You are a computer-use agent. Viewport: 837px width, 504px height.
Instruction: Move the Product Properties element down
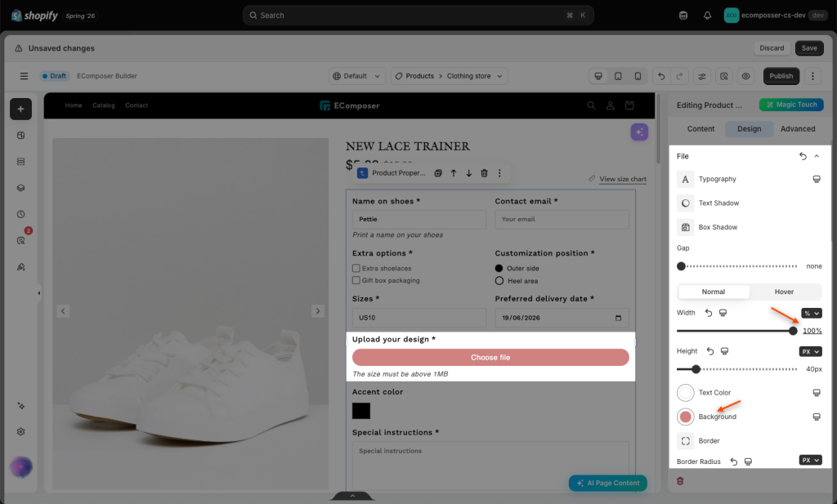click(x=468, y=173)
